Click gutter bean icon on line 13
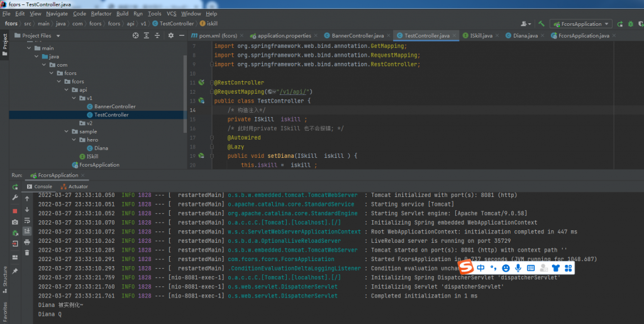 [201, 101]
